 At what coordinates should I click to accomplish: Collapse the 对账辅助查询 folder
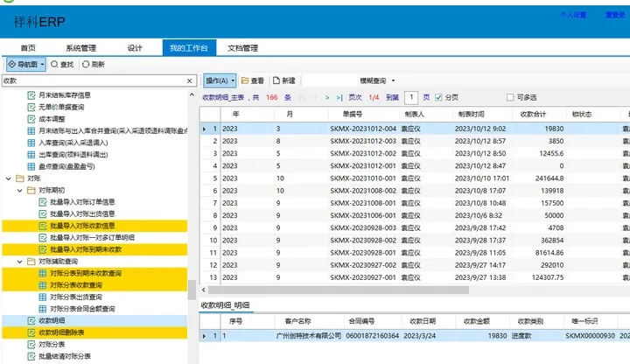pyautogui.click(x=20, y=262)
